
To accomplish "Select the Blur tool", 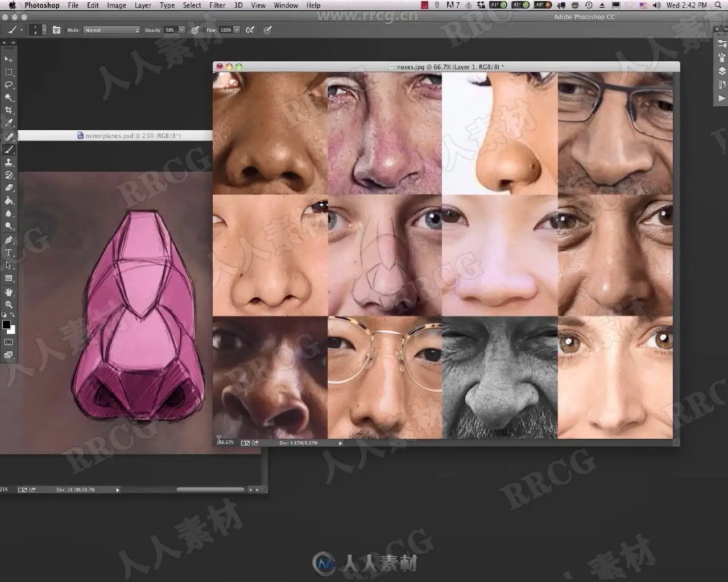I will pos(9,213).
